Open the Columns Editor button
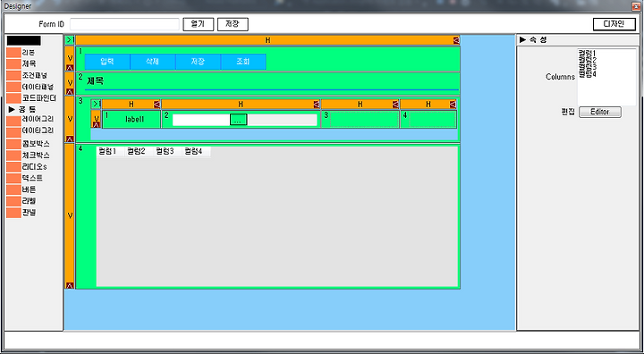Image resolution: width=644 pixels, height=354 pixels. [x=600, y=112]
